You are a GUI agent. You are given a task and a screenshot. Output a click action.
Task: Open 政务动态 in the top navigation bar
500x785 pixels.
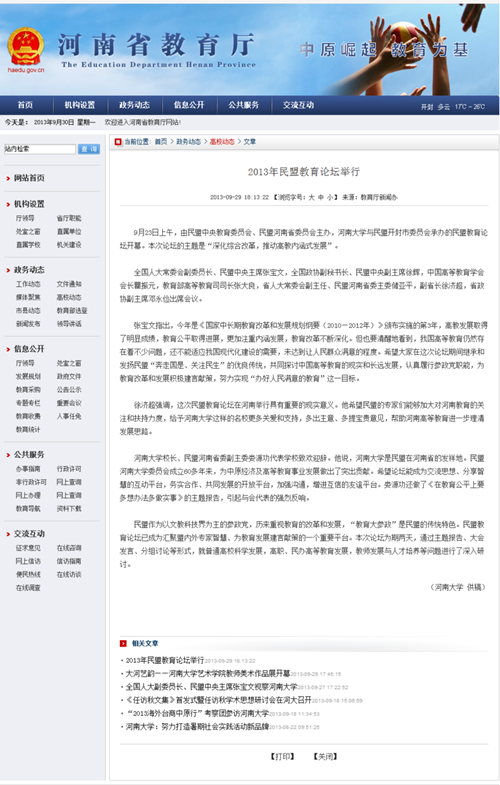[x=134, y=105]
